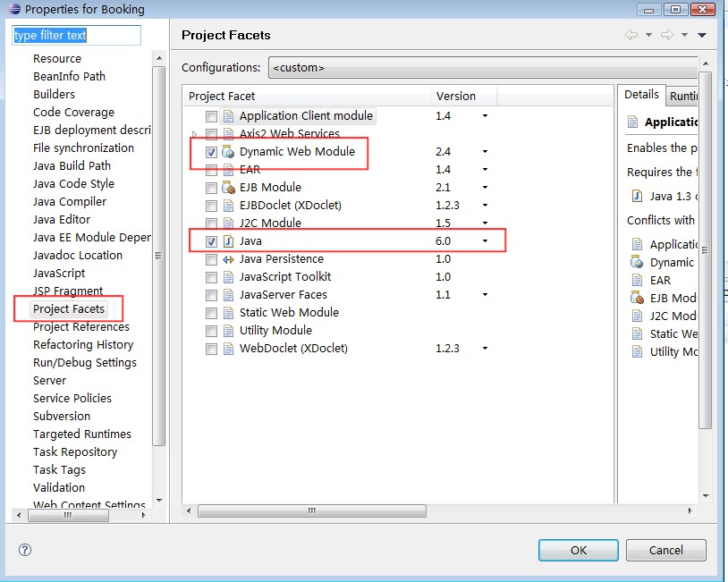This screenshot has height=582, width=728.
Task: Open the view menu triangle at top right
Action: pyautogui.click(x=702, y=35)
